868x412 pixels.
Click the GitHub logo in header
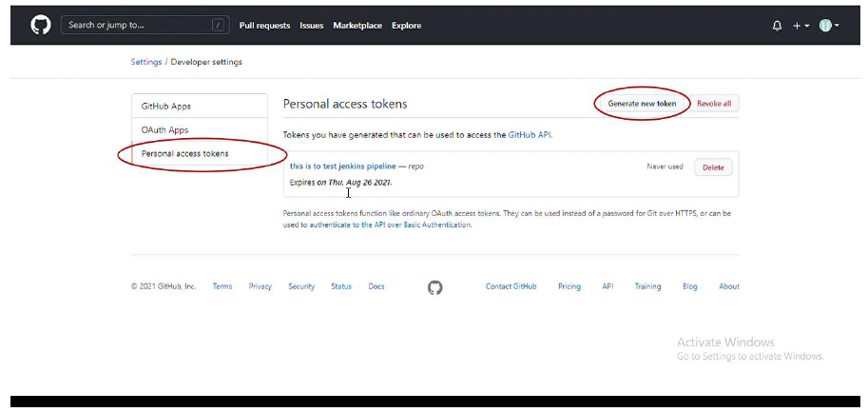coord(41,25)
